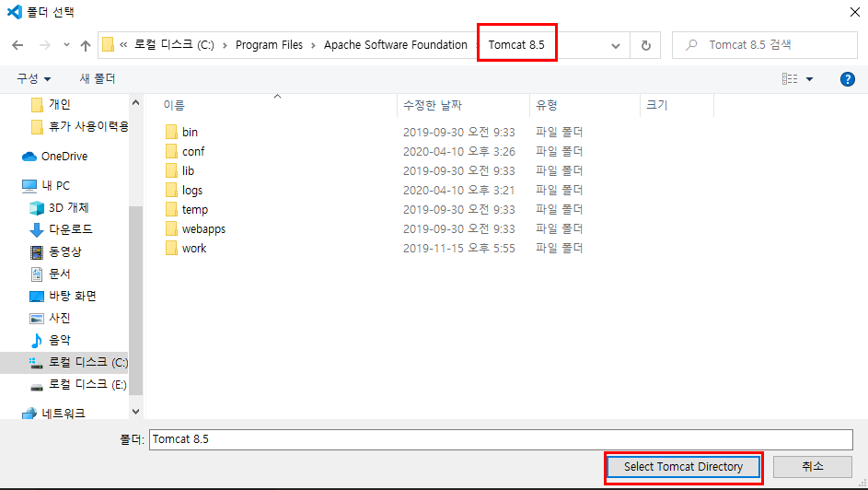This screenshot has width=868, height=490.
Task: Open the 3D 개체 folder
Action: tap(59, 207)
